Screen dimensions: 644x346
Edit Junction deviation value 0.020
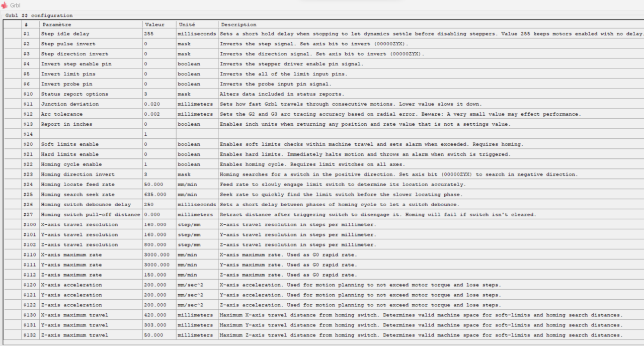(159, 104)
